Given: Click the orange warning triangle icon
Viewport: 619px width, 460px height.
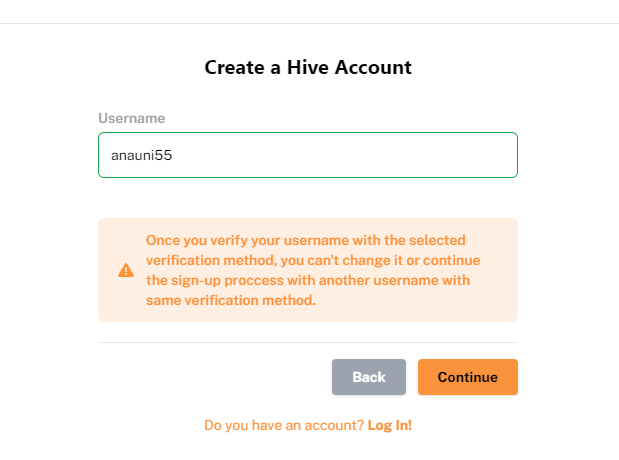Looking at the screenshot, I should pyautogui.click(x=126, y=270).
